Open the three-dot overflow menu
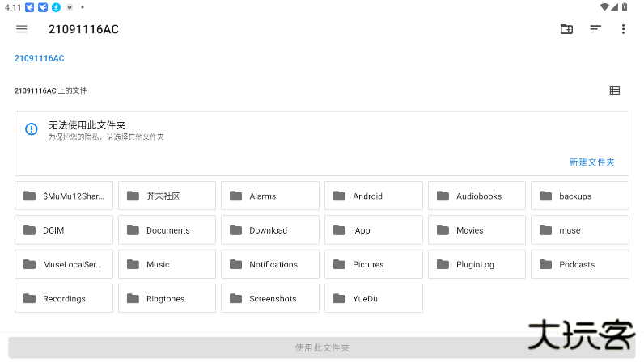Viewport: 644px width, 362px height. coord(623,29)
